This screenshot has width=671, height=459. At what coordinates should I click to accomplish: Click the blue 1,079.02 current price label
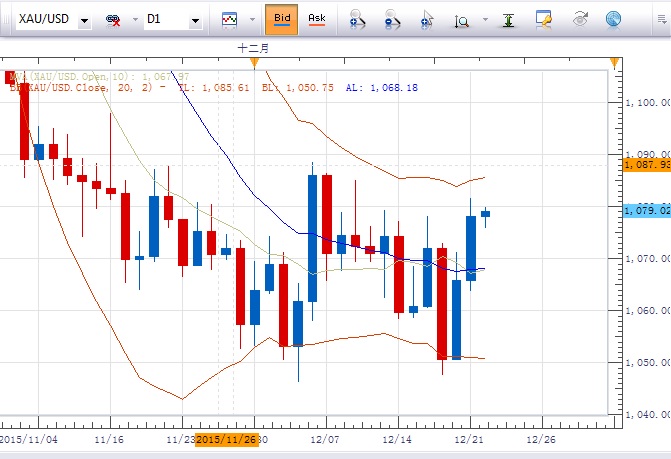click(x=647, y=210)
